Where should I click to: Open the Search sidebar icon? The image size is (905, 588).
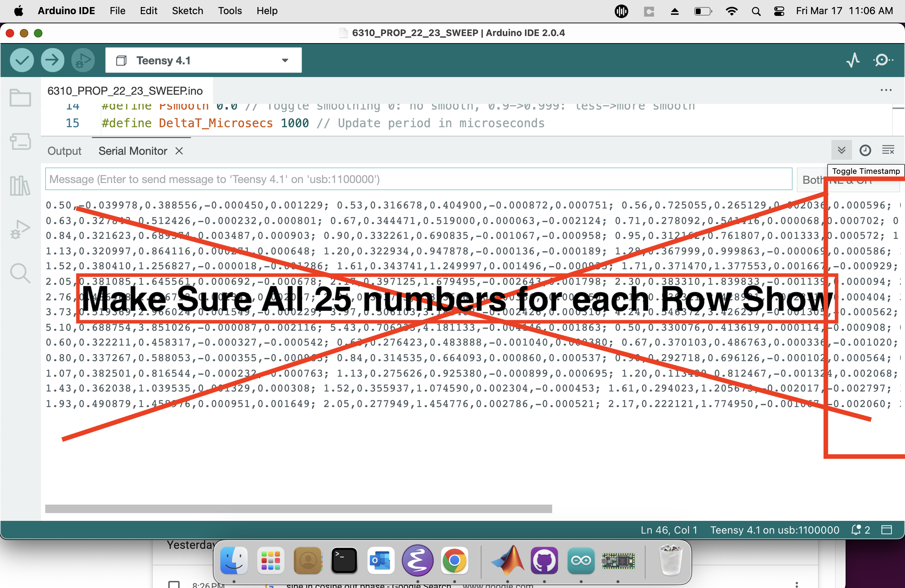click(x=20, y=273)
